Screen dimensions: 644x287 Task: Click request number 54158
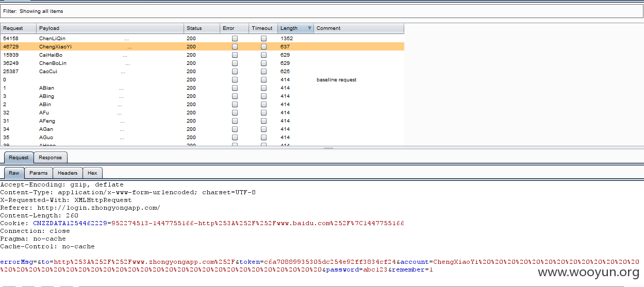(10, 39)
